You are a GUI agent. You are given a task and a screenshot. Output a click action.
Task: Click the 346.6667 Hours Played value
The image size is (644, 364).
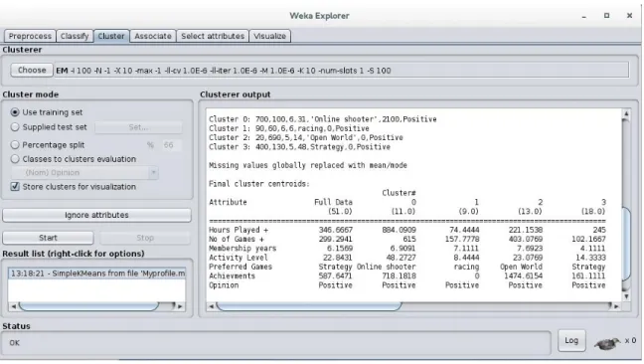336,230
